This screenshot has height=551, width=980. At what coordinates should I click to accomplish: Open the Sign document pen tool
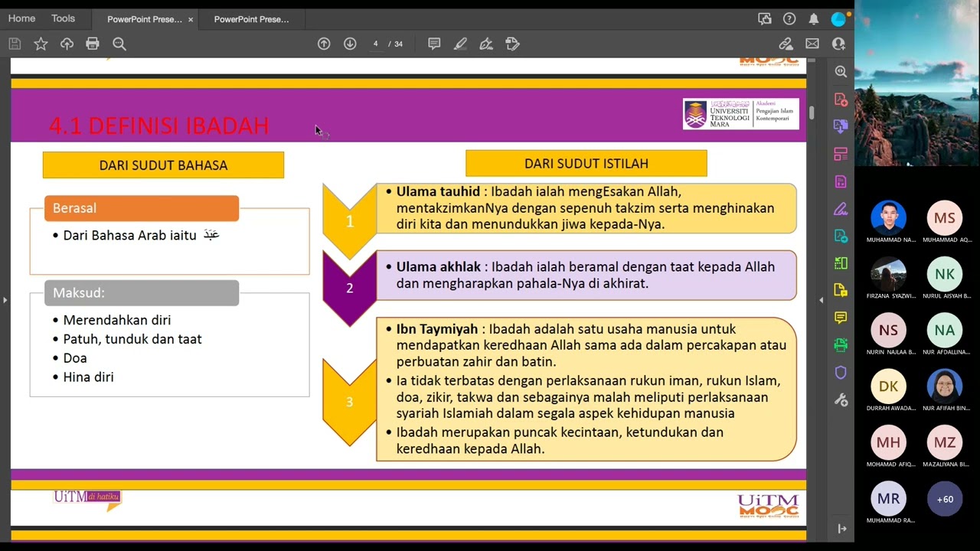[486, 44]
